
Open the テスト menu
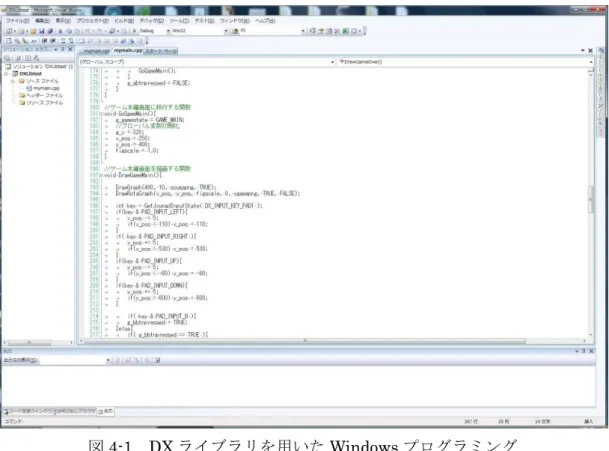[x=205, y=21]
